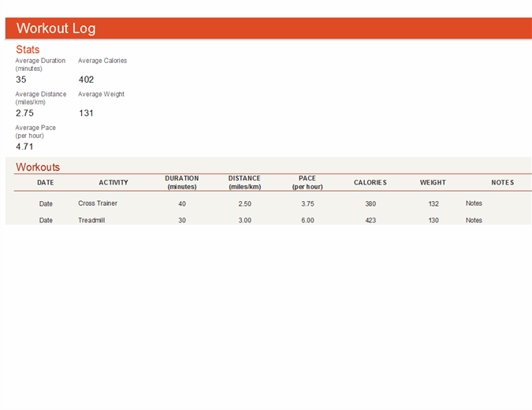Select the PACE (per hour) column header

pyautogui.click(x=307, y=183)
